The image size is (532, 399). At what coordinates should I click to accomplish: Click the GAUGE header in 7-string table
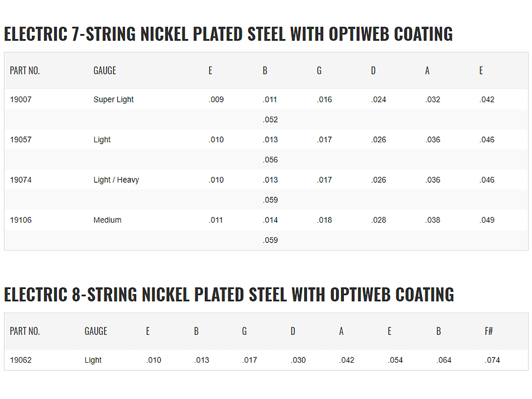click(x=105, y=70)
